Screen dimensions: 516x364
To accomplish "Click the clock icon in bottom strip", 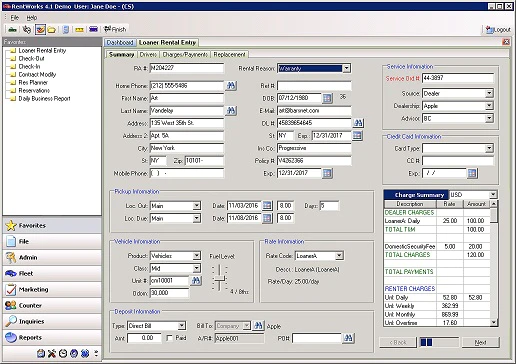I will coord(63,353).
